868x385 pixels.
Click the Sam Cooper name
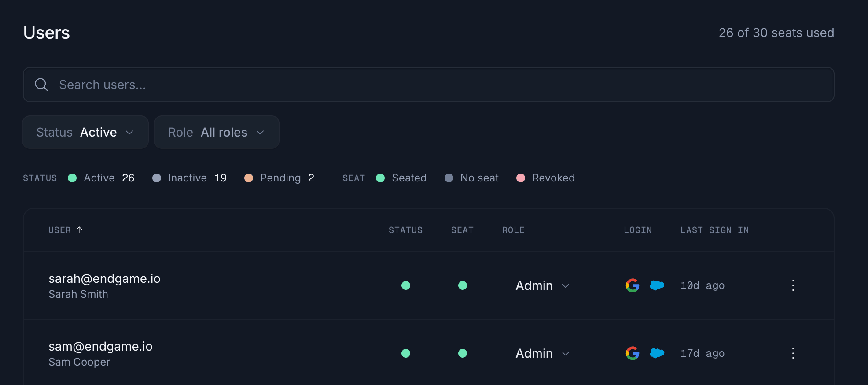(79, 362)
